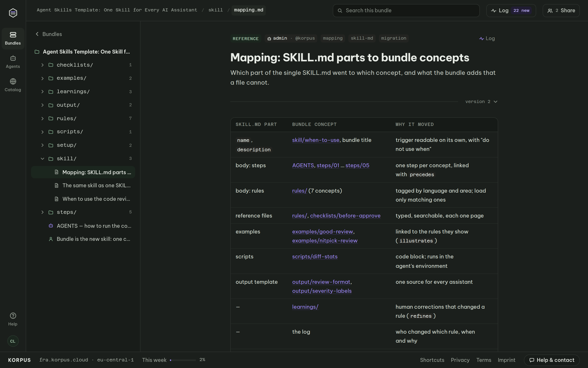Open the version 2 dropdown

click(481, 101)
